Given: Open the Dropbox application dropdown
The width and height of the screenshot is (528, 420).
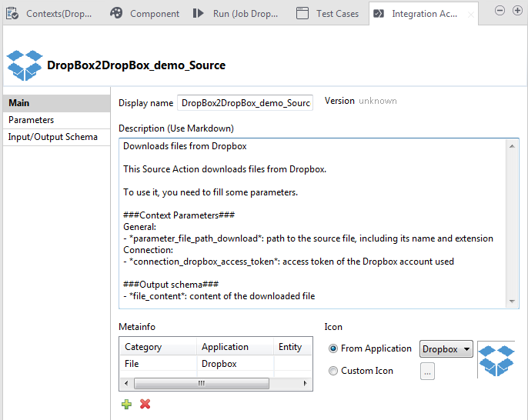Looking at the screenshot, I should coord(446,349).
